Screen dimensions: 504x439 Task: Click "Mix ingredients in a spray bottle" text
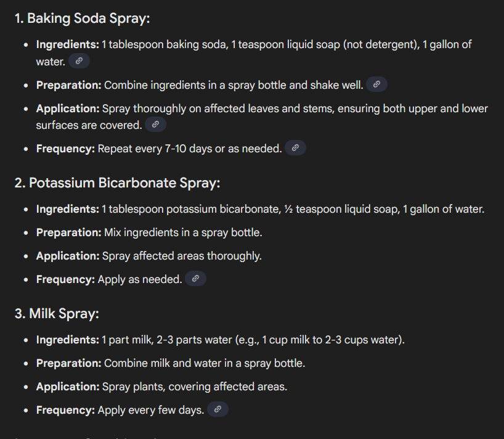click(x=183, y=232)
